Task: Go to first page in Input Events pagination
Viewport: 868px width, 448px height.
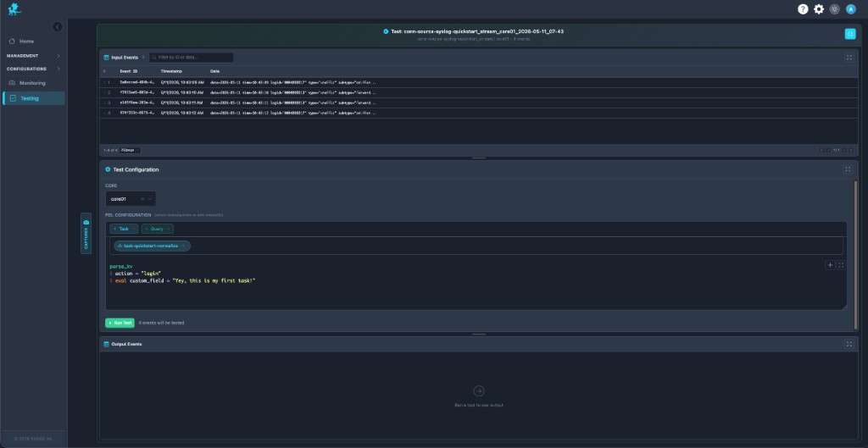Action: click(822, 150)
